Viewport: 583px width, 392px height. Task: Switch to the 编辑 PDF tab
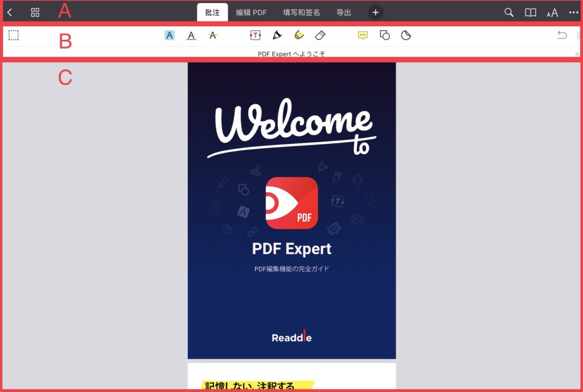pyautogui.click(x=251, y=13)
